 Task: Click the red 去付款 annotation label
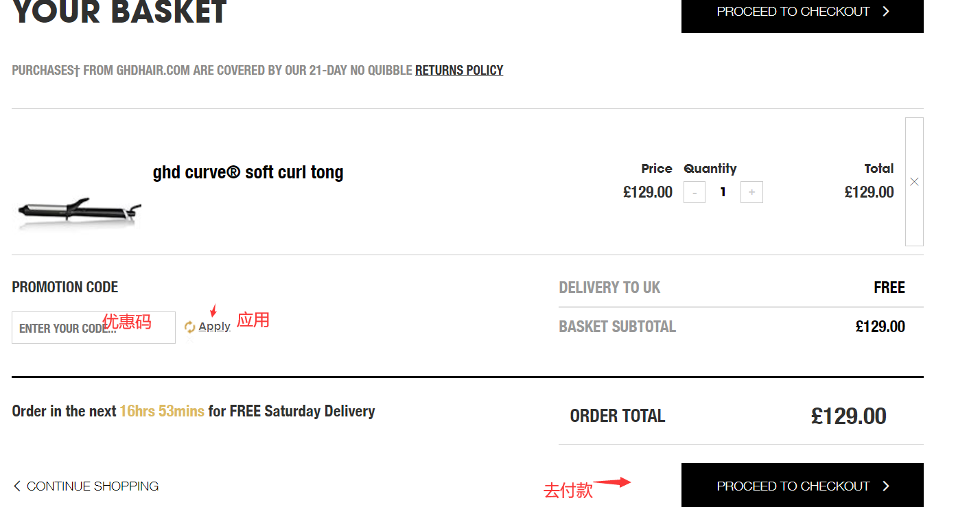click(568, 490)
